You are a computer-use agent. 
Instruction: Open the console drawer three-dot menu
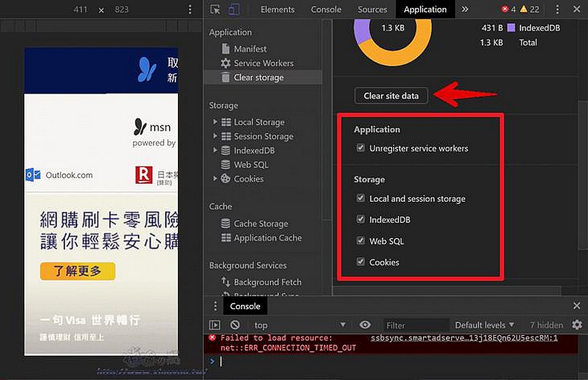[x=215, y=306]
